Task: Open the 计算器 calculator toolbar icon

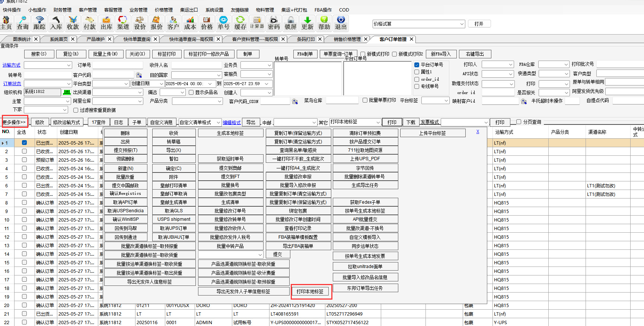Action: click(257, 23)
